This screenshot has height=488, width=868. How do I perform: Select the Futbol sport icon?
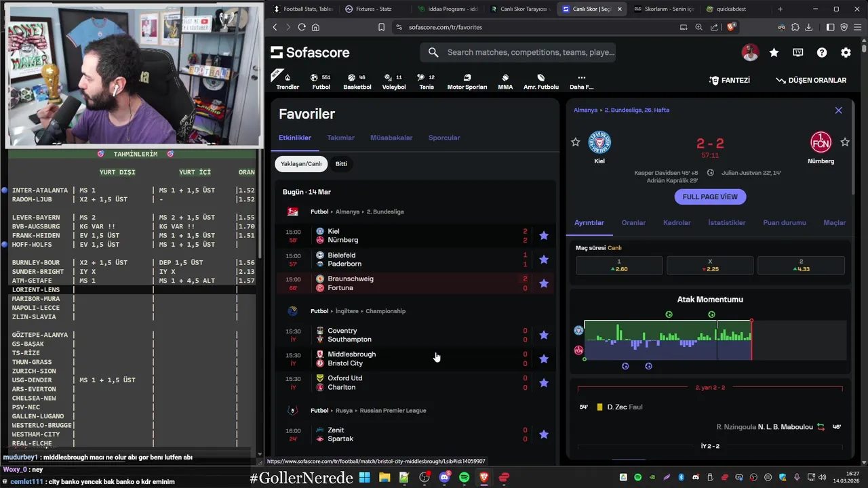(321, 81)
